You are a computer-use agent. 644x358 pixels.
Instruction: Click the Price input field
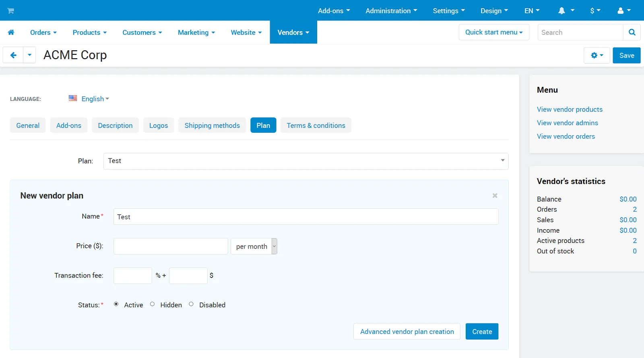[x=171, y=246]
